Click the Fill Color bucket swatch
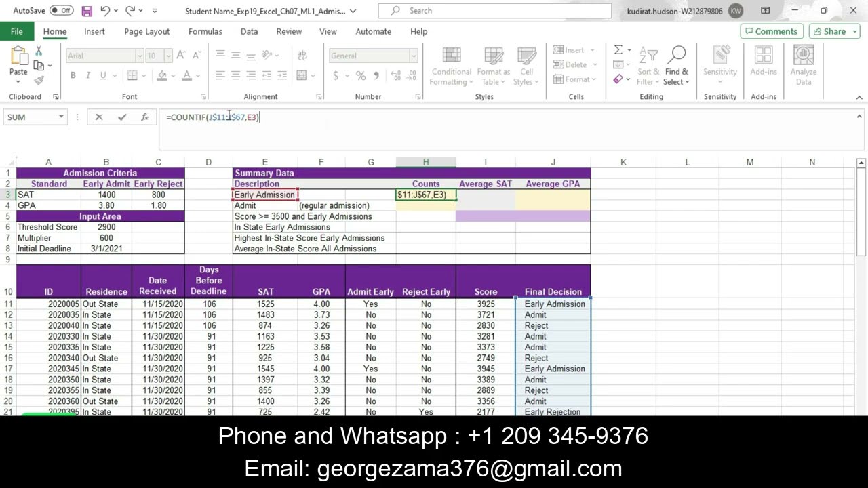 161,75
